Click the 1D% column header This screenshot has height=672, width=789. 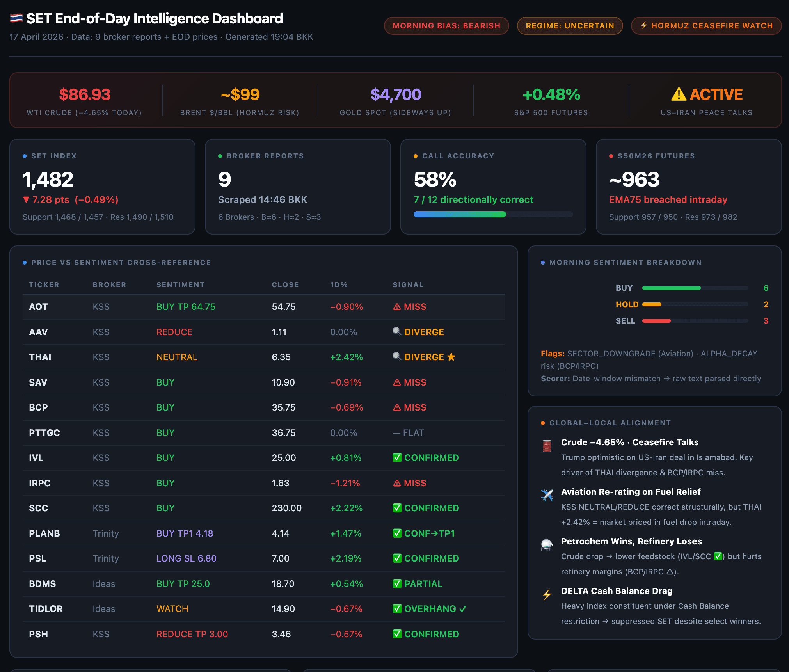pos(339,285)
